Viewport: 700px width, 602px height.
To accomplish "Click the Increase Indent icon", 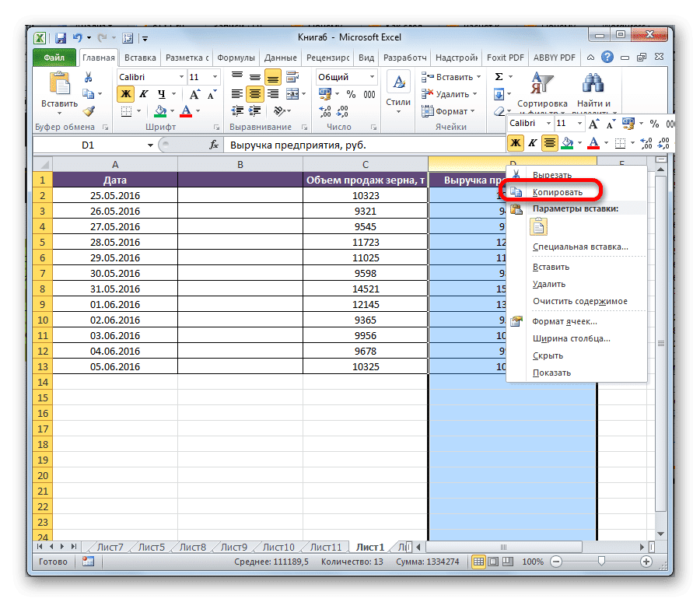I will [255, 110].
